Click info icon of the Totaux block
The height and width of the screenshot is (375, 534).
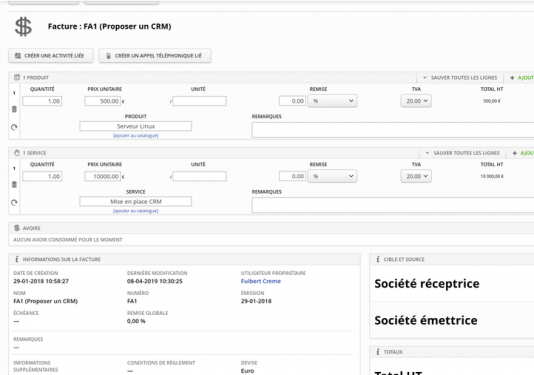click(378, 352)
